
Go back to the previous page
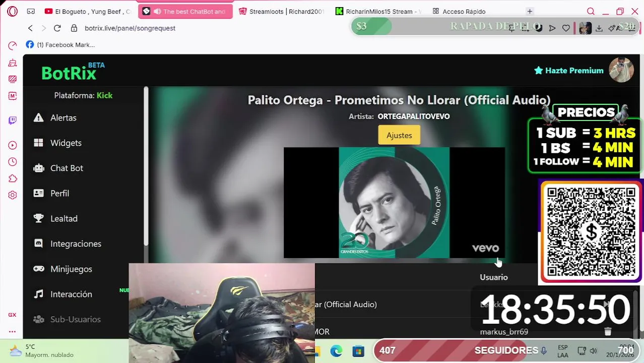(x=30, y=28)
